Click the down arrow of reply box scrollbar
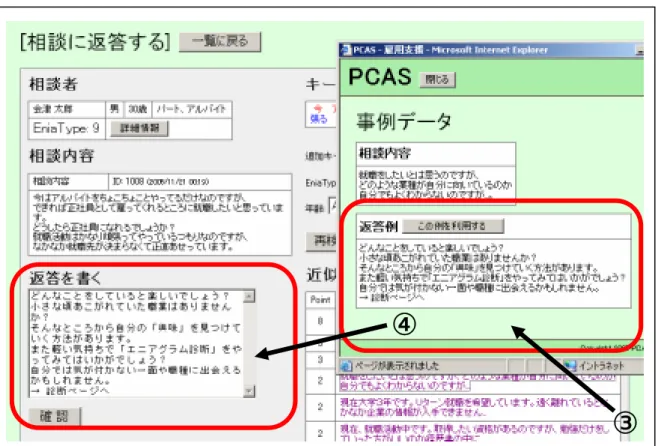This screenshot has height=446, width=658. click(x=249, y=391)
